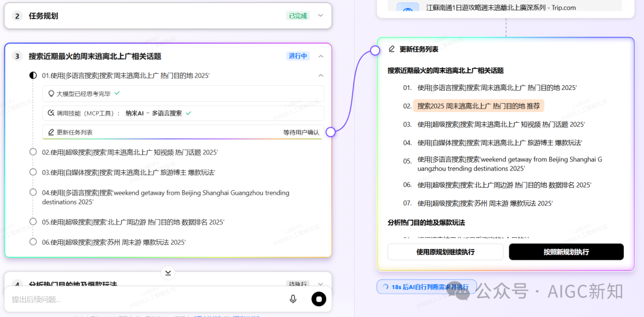Viewport: 644px width, 317px height.
Task: Click left subtask 04 weekend getaway text
Action: (x=166, y=197)
